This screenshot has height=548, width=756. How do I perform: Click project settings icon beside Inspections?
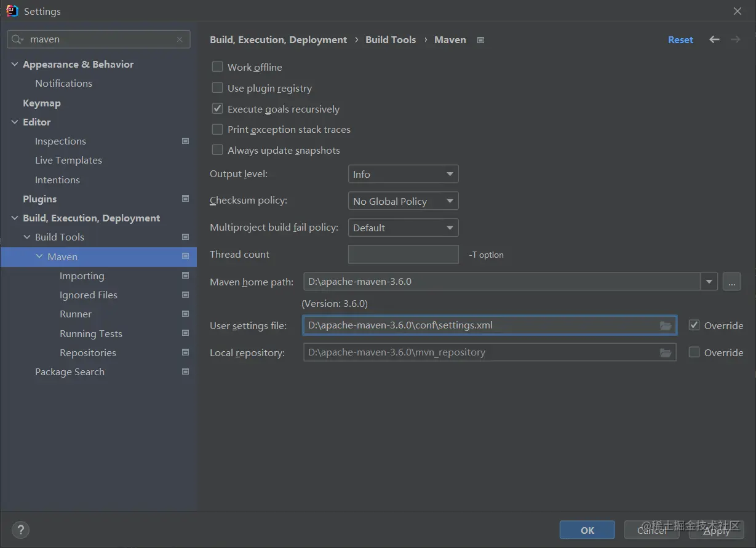pos(186,141)
